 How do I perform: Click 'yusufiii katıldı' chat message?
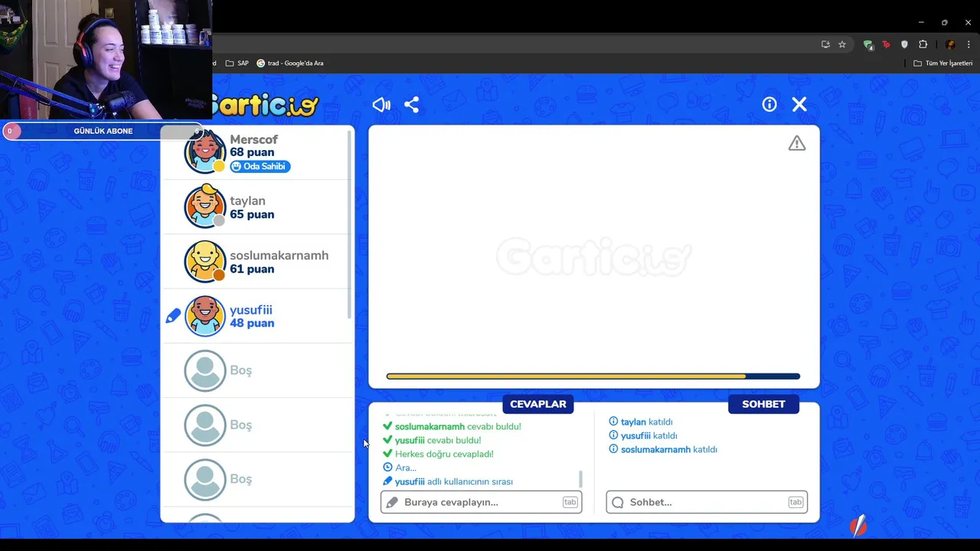click(649, 435)
